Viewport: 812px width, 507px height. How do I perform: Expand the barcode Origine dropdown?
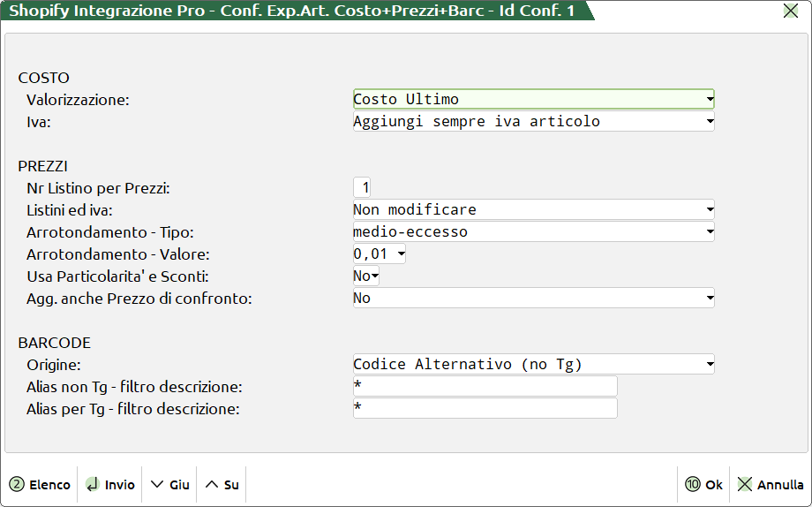(x=533, y=364)
